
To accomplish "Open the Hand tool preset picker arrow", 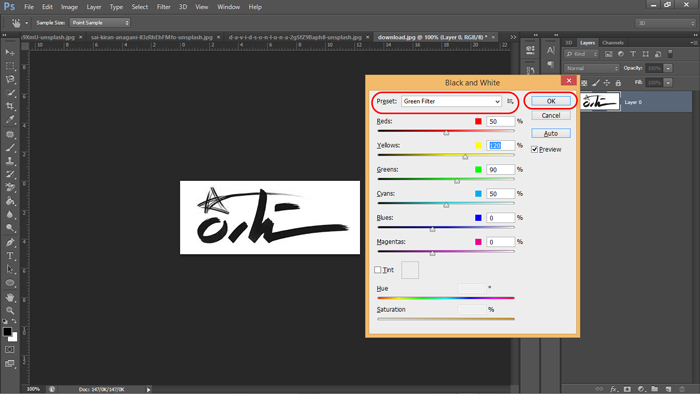I will 26,23.
